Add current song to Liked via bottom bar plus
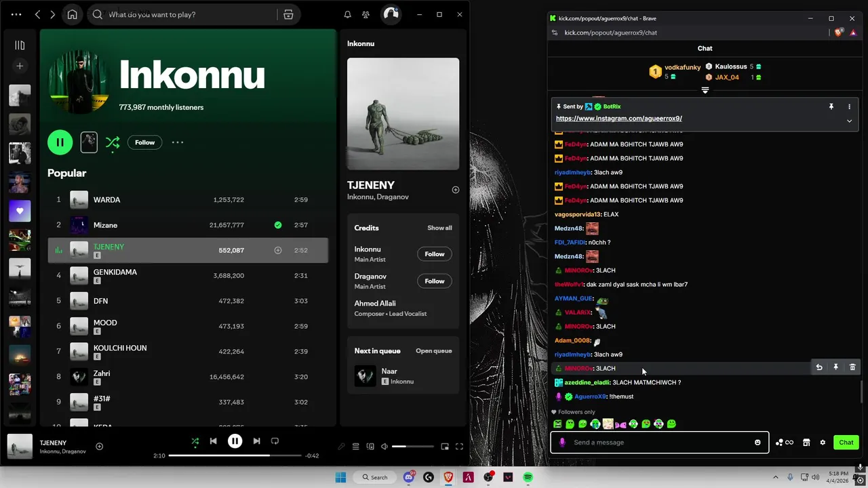 pyautogui.click(x=99, y=446)
